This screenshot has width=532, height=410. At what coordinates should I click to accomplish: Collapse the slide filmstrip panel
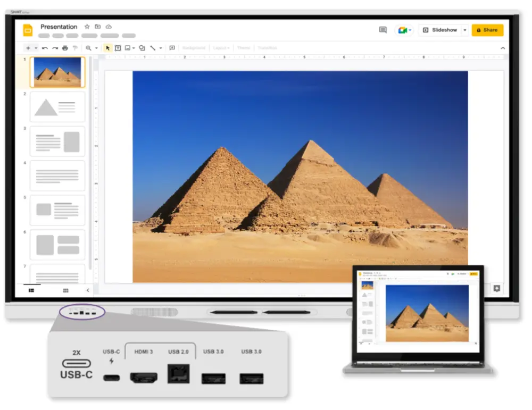pos(88,290)
